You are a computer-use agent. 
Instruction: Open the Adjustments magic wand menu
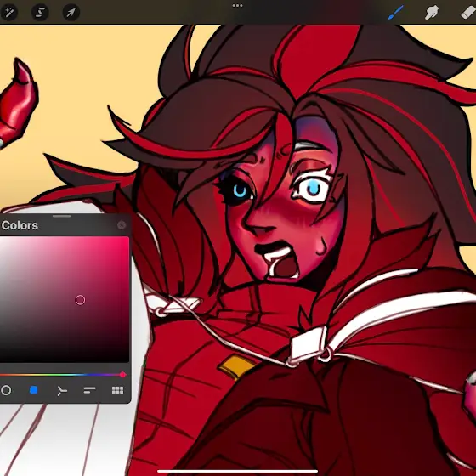[x=8, y=12]
